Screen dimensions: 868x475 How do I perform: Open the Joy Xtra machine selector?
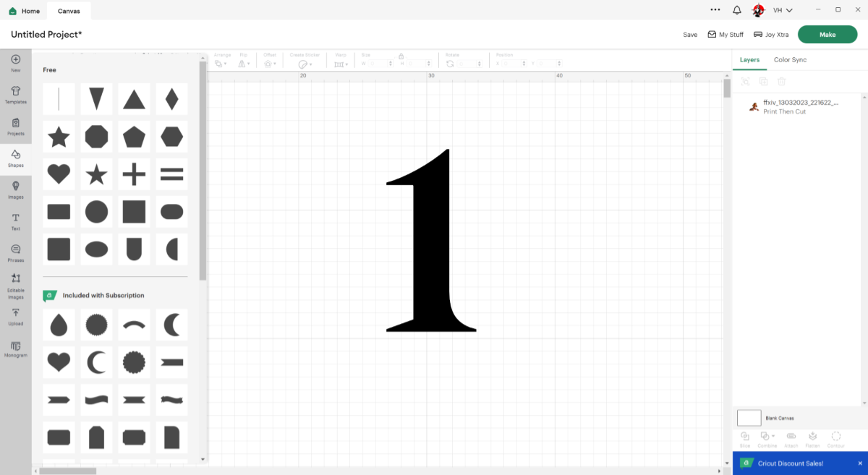771,35
